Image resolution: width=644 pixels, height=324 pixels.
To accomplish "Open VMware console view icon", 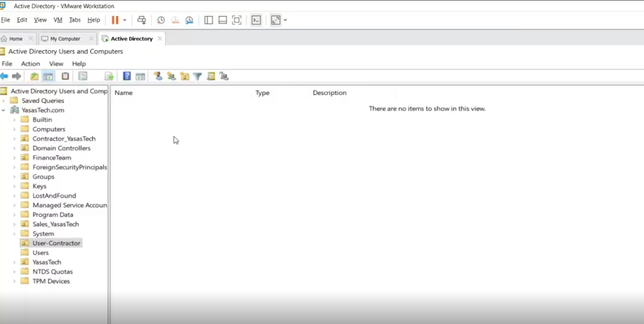I will pos(256,20).
